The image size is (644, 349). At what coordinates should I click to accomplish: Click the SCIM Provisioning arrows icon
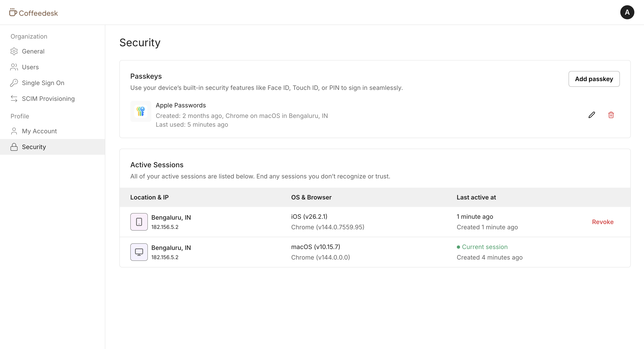coord(14,99)
